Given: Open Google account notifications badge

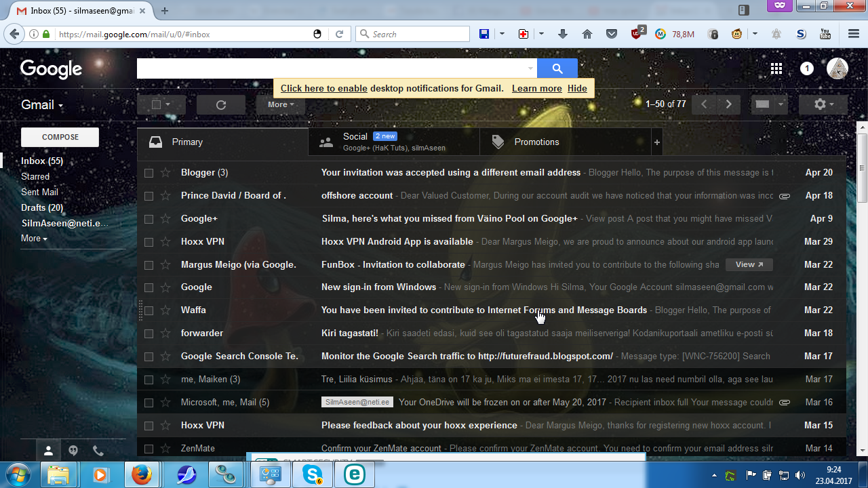Looking at the screenshot, I should point(807,68).
